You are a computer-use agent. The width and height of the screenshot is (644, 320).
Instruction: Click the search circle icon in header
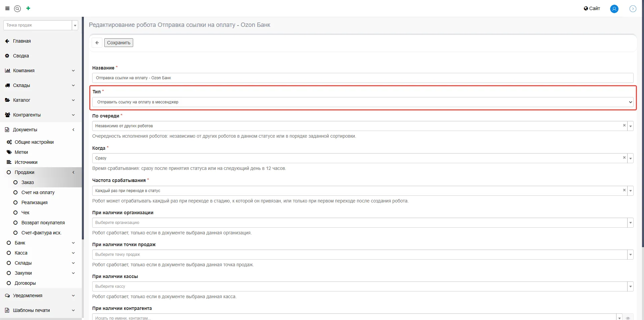17,9
